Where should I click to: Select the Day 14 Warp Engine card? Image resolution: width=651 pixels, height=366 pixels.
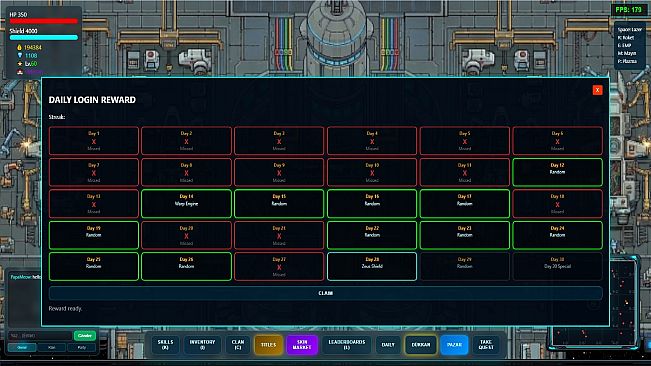(x=186, y=203)
